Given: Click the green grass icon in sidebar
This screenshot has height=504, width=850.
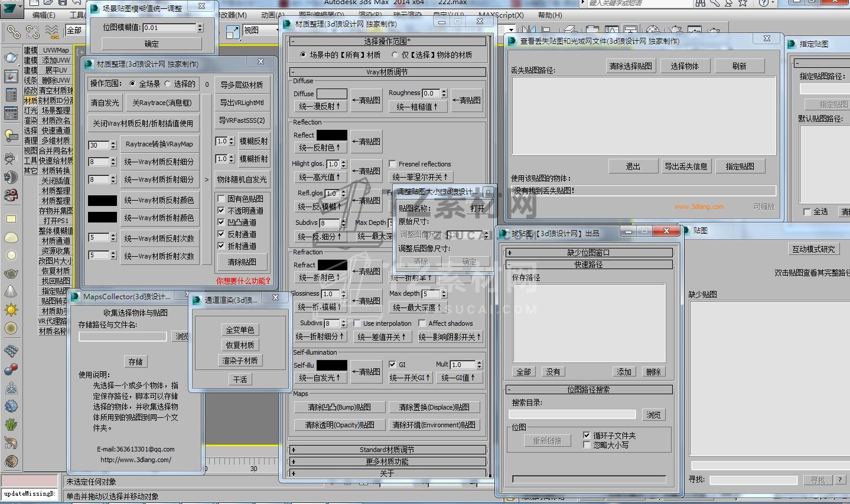Looking at the screenshot, I should tap(11, 424).
